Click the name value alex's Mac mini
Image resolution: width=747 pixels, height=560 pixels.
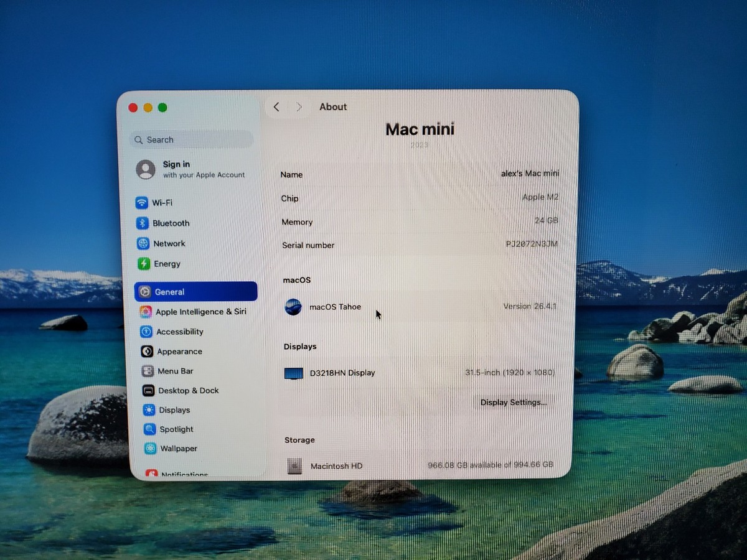(x=530, y=174)
